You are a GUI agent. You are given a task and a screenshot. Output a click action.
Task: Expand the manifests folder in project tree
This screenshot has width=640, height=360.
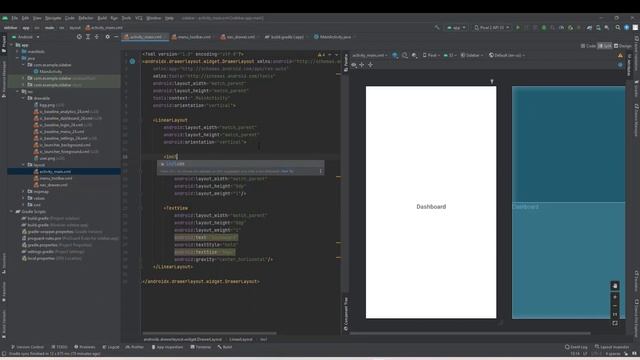pyautogui.click(x=18, y=51)
